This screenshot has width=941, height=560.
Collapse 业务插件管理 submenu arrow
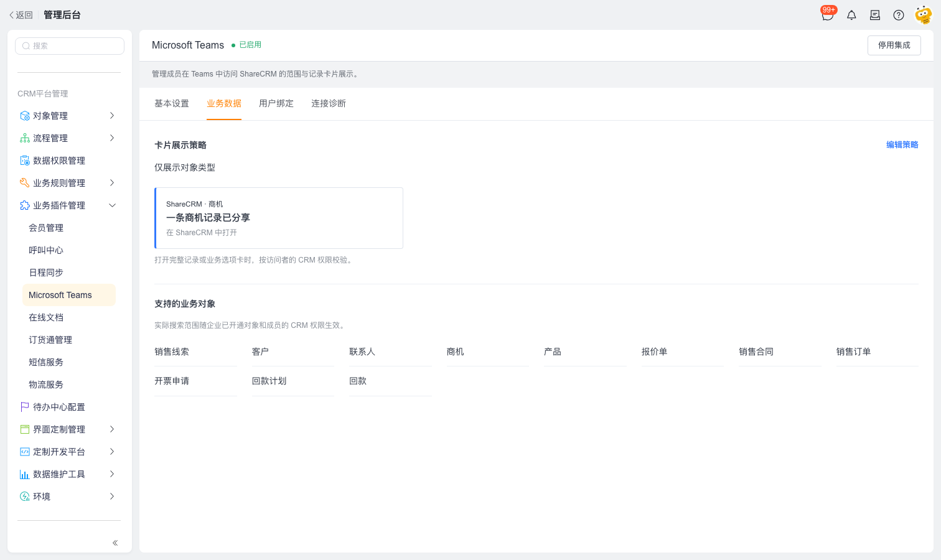112,205
